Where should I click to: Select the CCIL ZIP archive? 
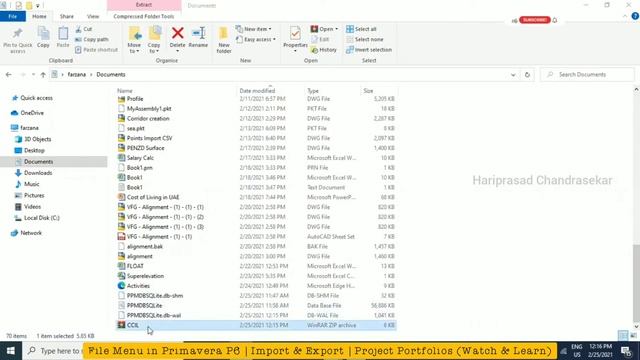coord(256,325)
